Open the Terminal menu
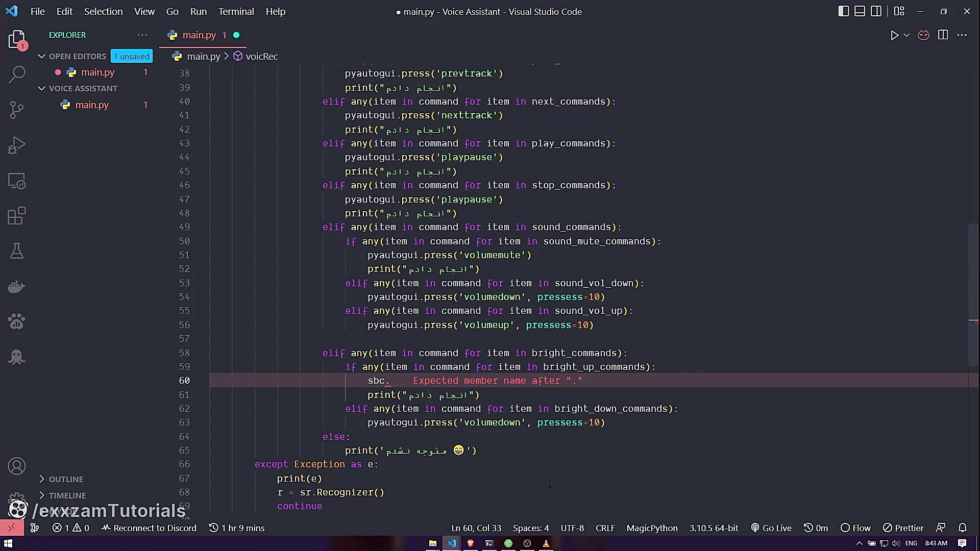 [235, 11]
